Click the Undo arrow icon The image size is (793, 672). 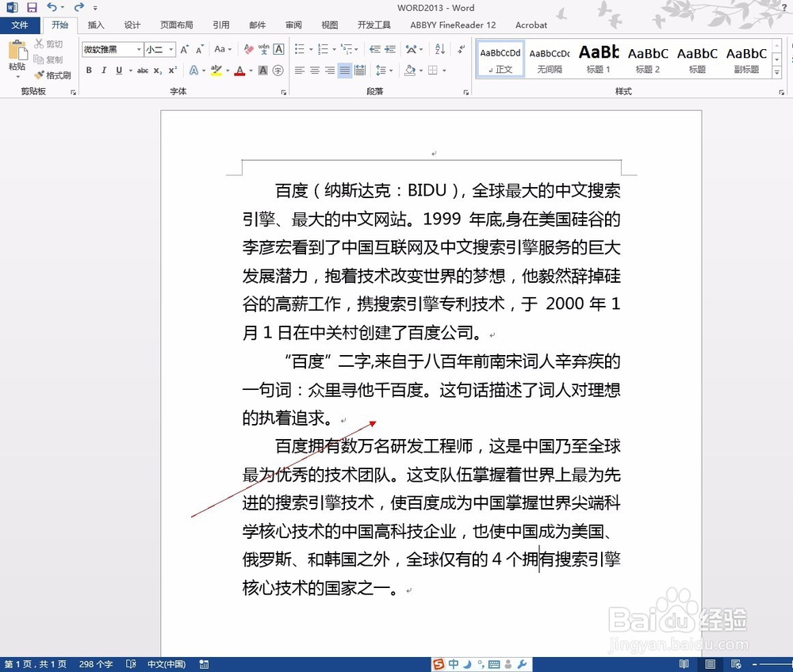coord(52,7)
